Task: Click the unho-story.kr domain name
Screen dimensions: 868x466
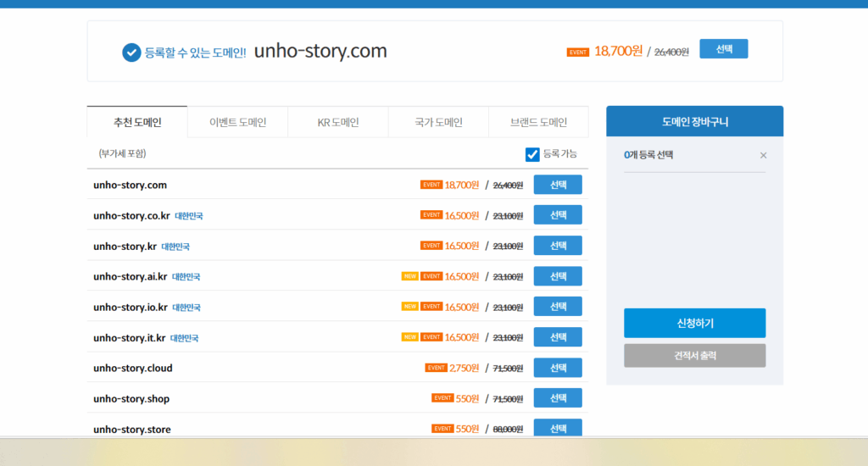Action: [x=125, y=247]
